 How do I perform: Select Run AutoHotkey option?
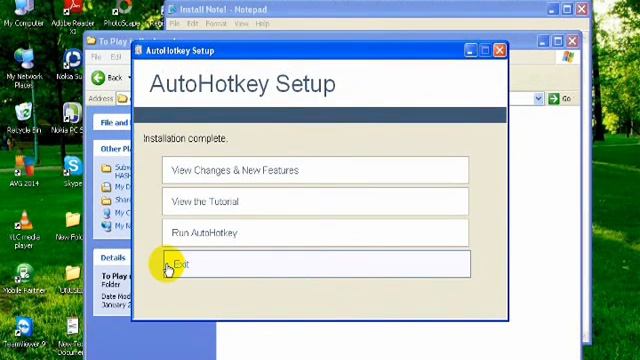(x=315, y=233)
